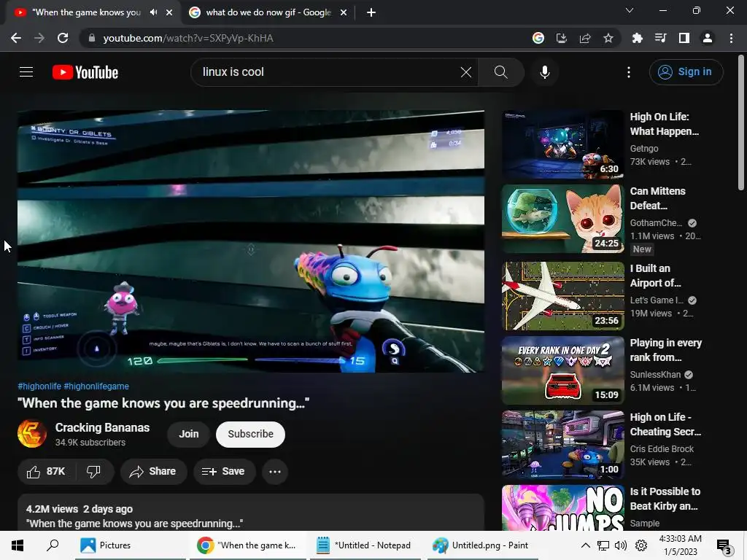Click Sign in button
Image resolution: width=747 pixels, height=560 pixels.
click(x=686, y=72)
